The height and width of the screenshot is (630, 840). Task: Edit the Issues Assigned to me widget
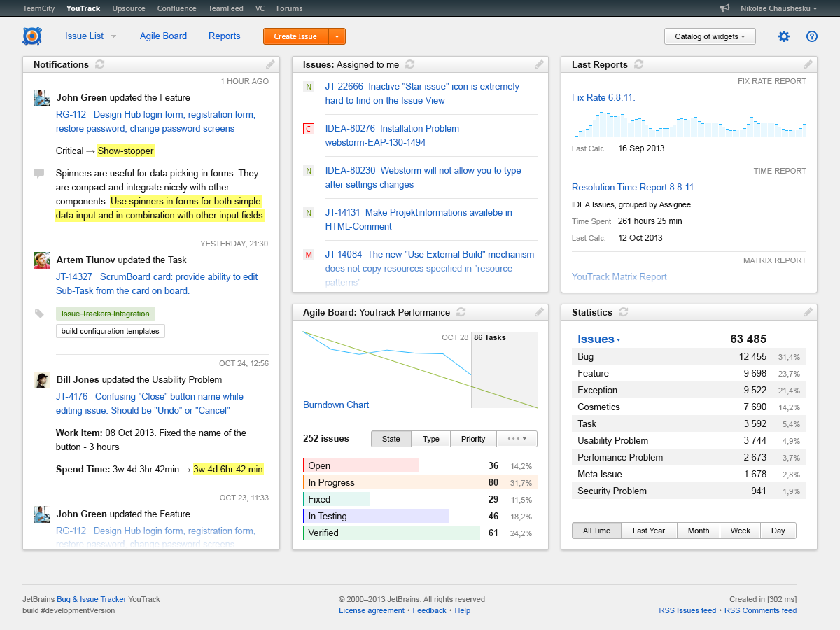(x=539, y=64)
